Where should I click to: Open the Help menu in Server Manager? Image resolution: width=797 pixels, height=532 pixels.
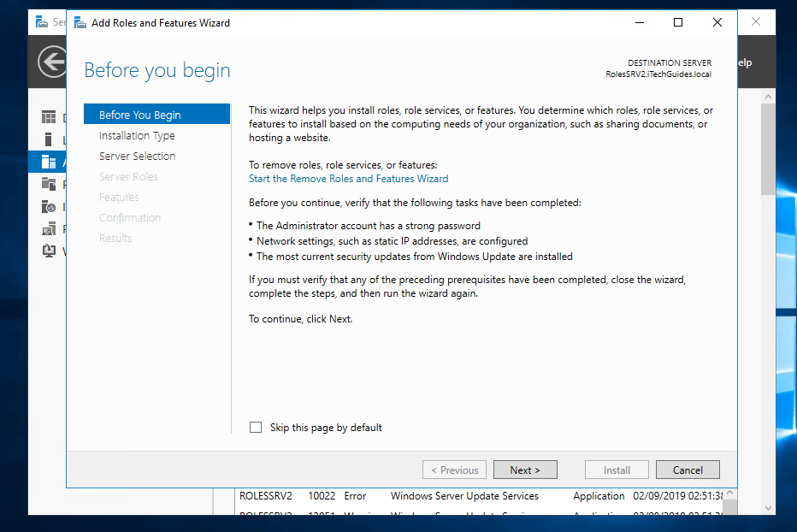(741, 62)
